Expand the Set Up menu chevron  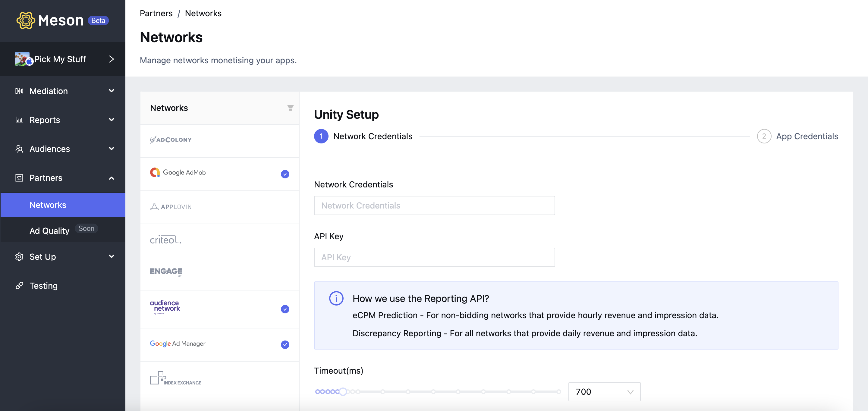pyautogui.click(x=112, y=256)
